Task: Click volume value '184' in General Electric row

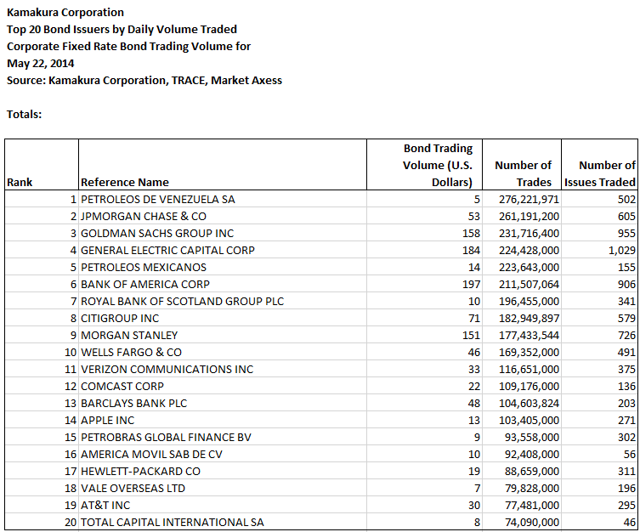Action: [471, 250]
